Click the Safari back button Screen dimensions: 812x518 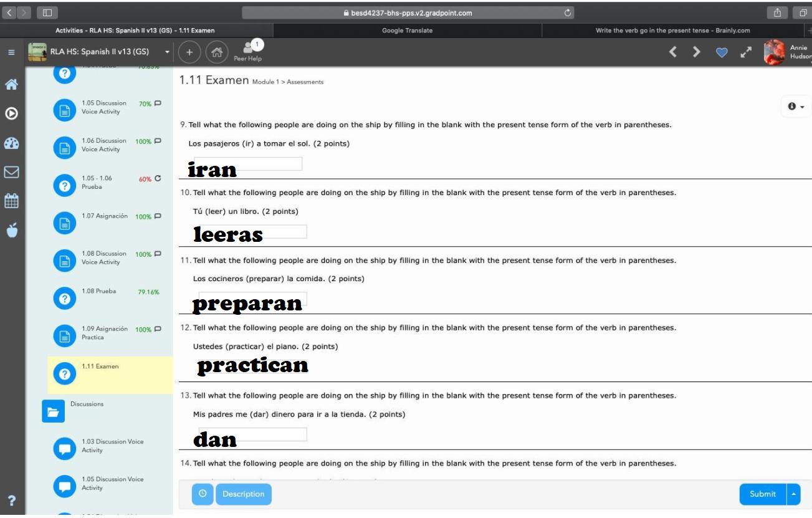[x=9, y=13]
